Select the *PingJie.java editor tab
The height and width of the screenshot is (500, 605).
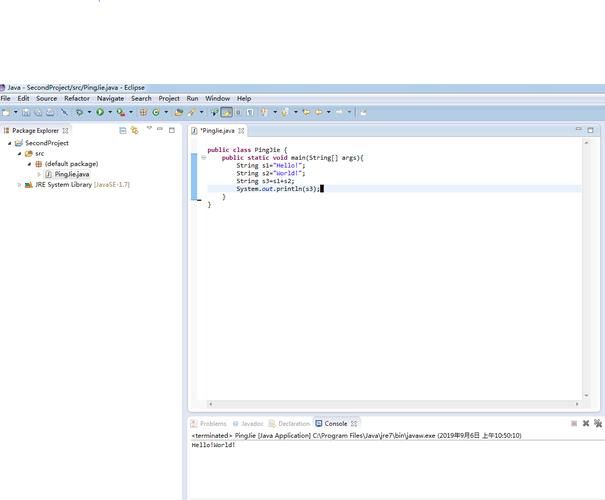click(x=217, y=131)
